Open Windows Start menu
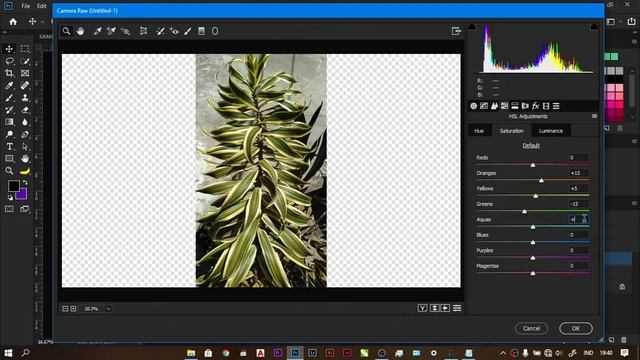This screenshot has width=640, height=360. (8, 353)
